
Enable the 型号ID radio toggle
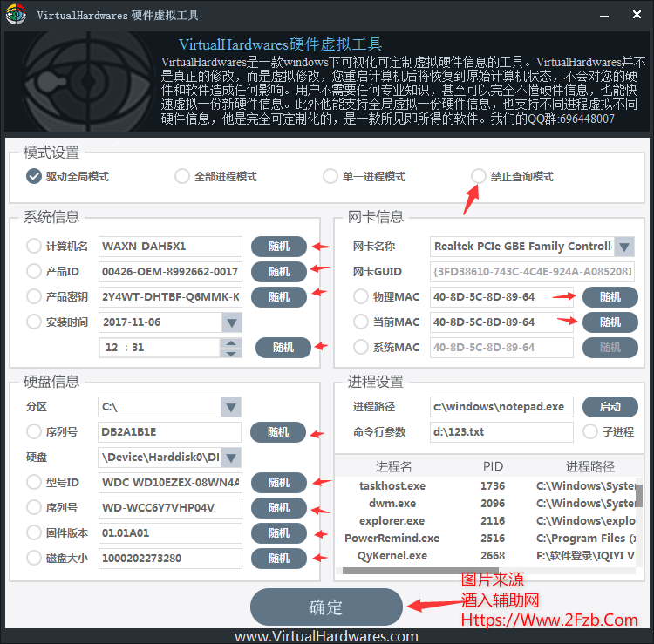pos(34,482)
